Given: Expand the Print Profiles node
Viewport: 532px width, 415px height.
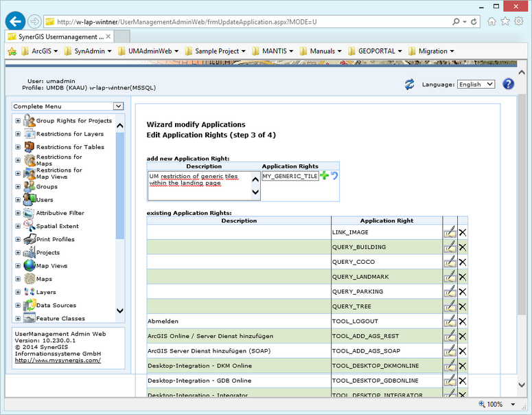Looking at the screenshot, I should point(18,239).
